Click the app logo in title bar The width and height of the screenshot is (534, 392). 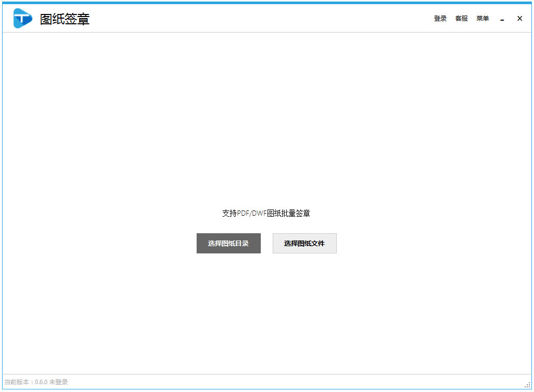[x=22, y=18]
